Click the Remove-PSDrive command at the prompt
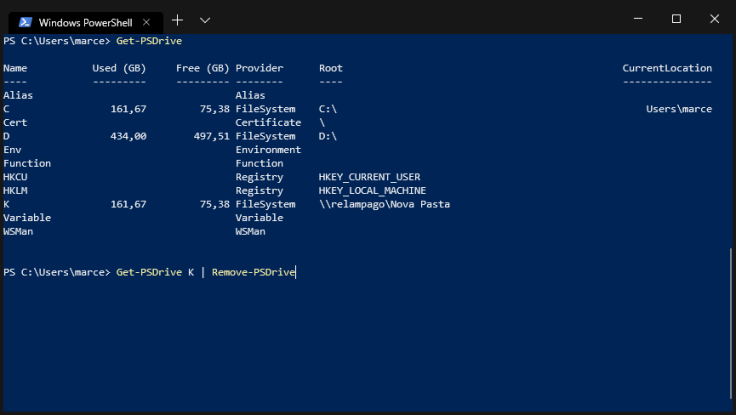 tap(253, 272)
